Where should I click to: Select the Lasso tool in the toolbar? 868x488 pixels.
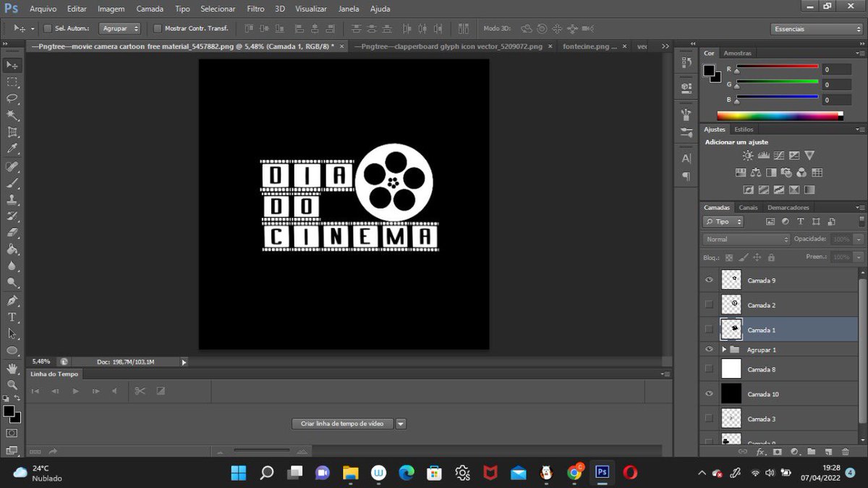(12, 99)
